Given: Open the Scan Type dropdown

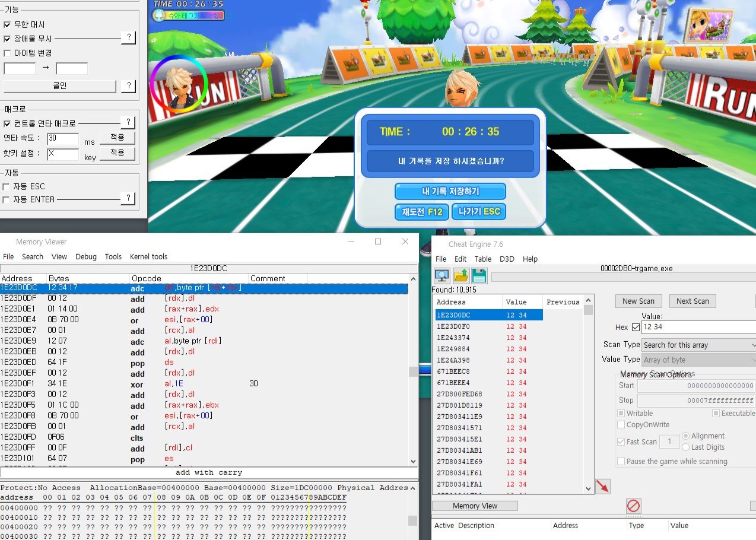Looking at the screenshot, I should (x=698, y=345).
